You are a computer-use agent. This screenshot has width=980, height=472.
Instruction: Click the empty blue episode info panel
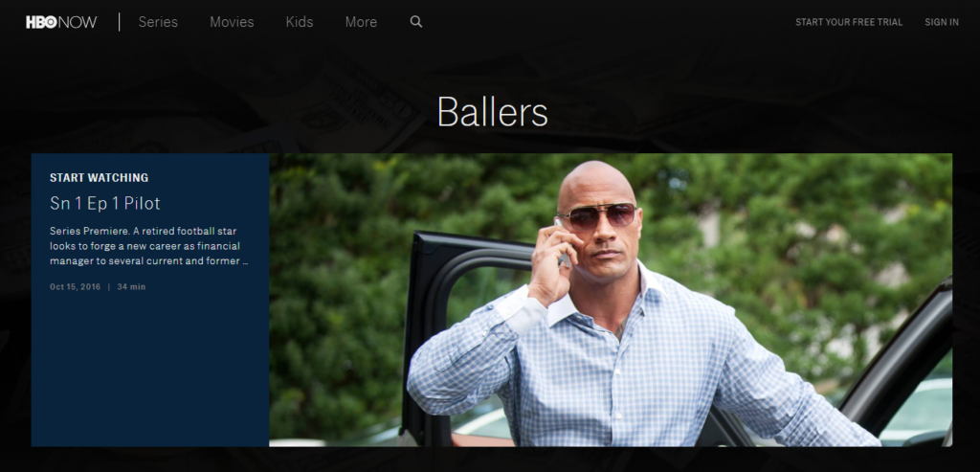click(x=150, y=369)
